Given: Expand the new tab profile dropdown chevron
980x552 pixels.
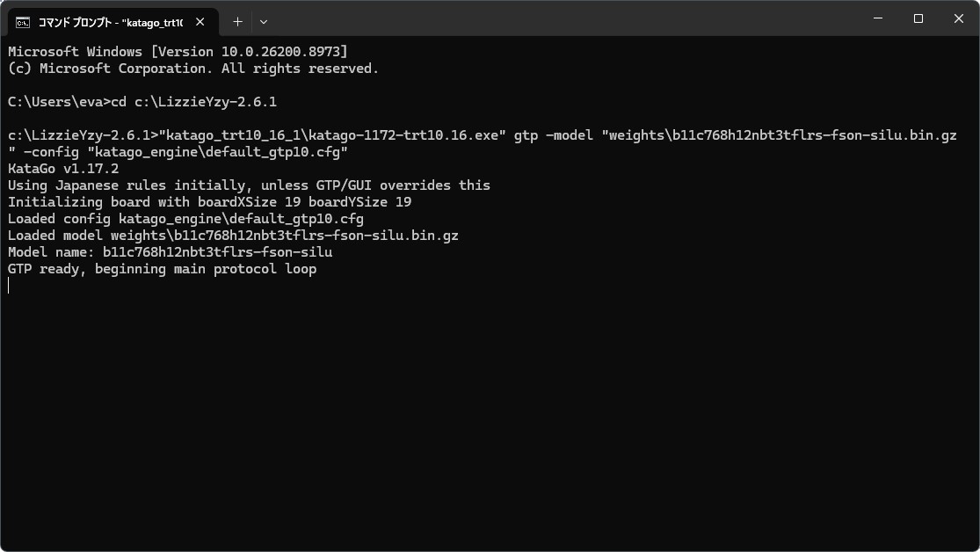Looking at the screenshot, I should (264, 22).
